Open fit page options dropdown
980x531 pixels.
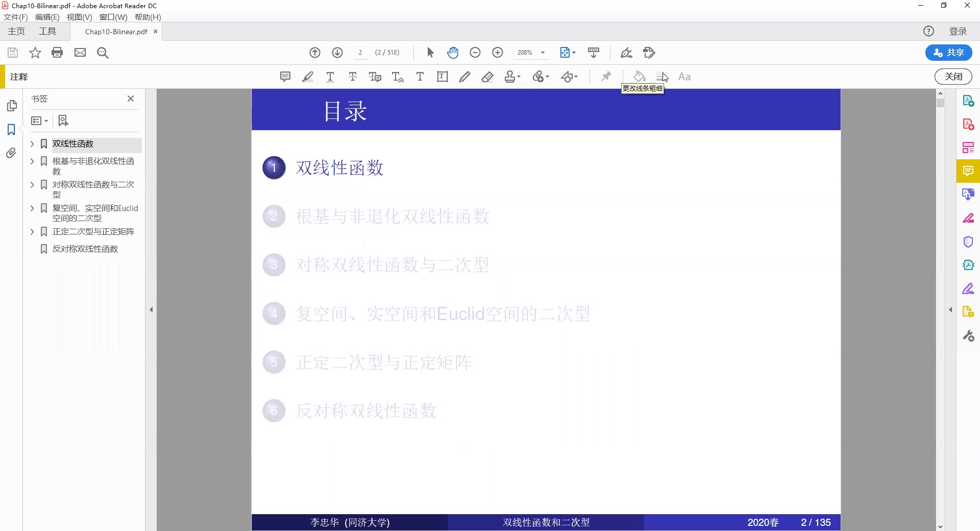568,53
